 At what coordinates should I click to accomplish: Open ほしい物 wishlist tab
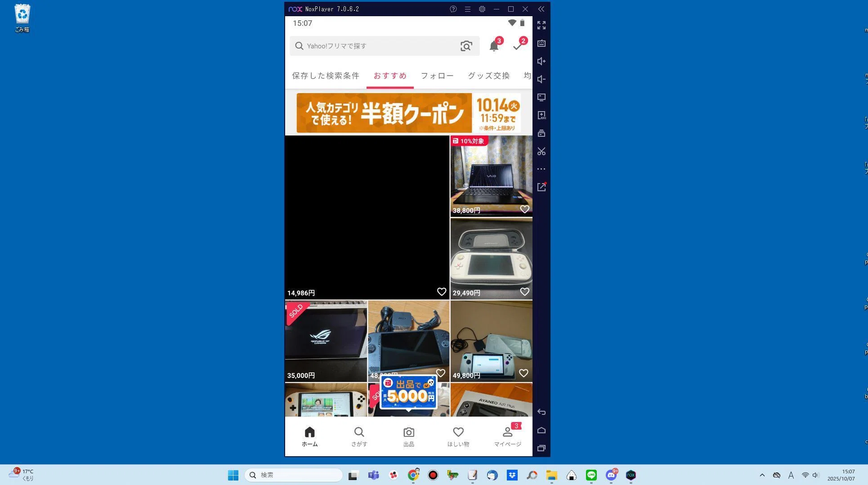(458, 437)
